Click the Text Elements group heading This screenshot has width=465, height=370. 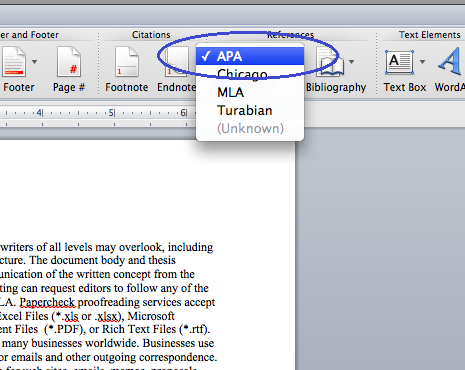point(429,35)
